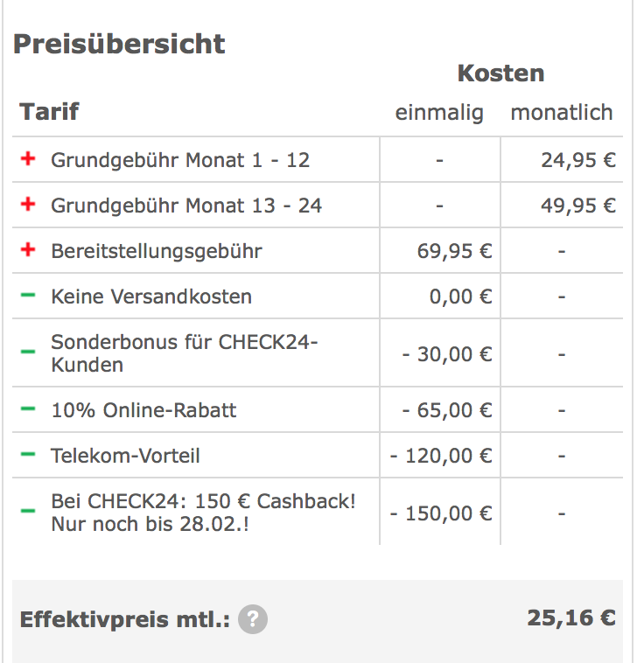Click the einmalig column header
644x663 pixels.
click(x=439, y=113)
